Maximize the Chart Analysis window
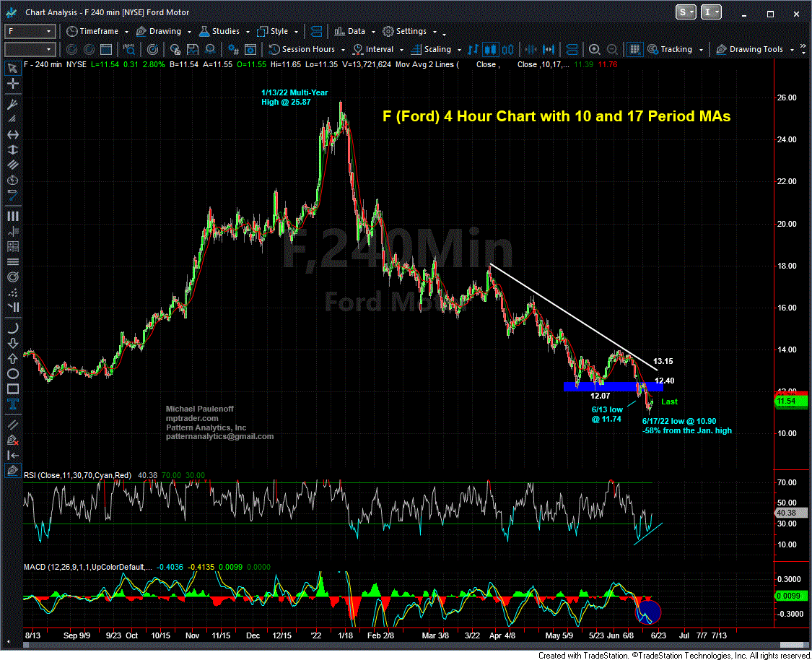The image size is (812, 660). [770, 14]
